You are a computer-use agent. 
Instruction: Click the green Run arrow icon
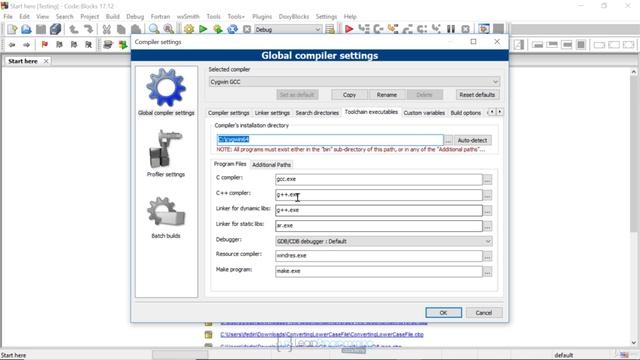203,29
